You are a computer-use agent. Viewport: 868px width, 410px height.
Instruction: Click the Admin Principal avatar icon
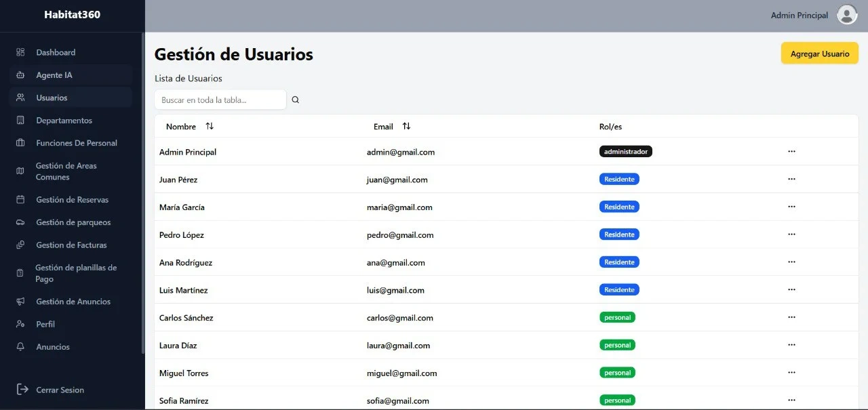click(847, 15)
